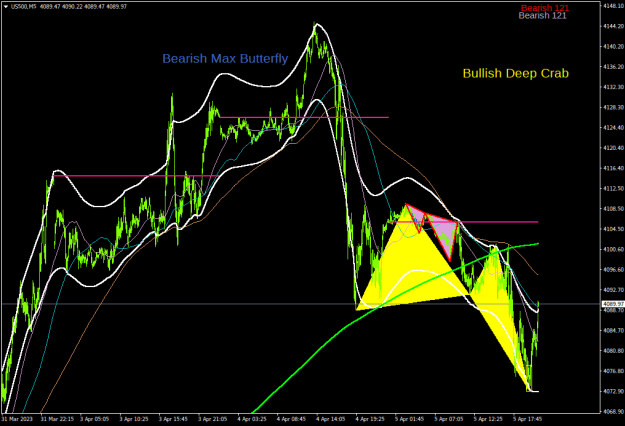Click the 4104.50 price axis label
Viewport: 625px width, 426px height.
613,229
